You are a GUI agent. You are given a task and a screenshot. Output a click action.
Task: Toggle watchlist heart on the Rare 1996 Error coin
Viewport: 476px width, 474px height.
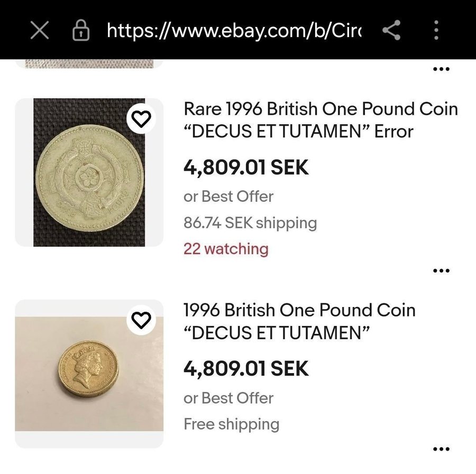pos(141,119)
